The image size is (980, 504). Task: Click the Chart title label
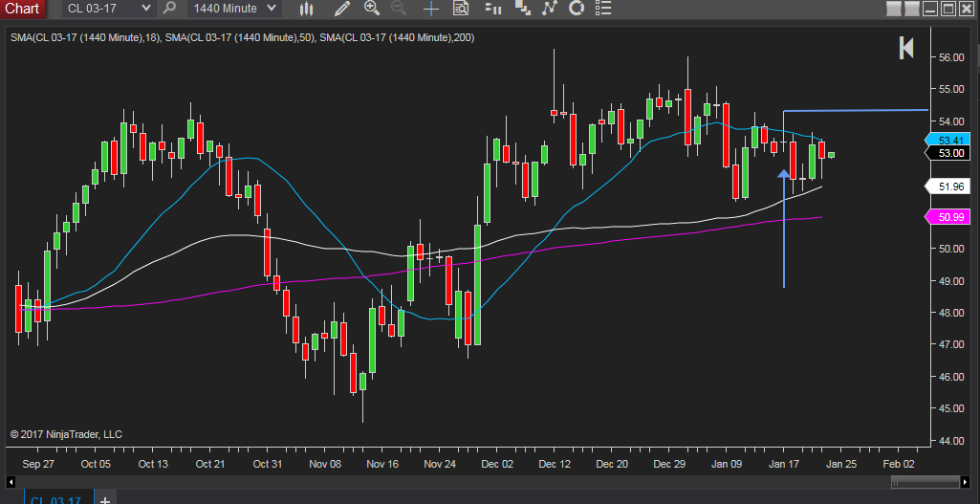(23, 9)
